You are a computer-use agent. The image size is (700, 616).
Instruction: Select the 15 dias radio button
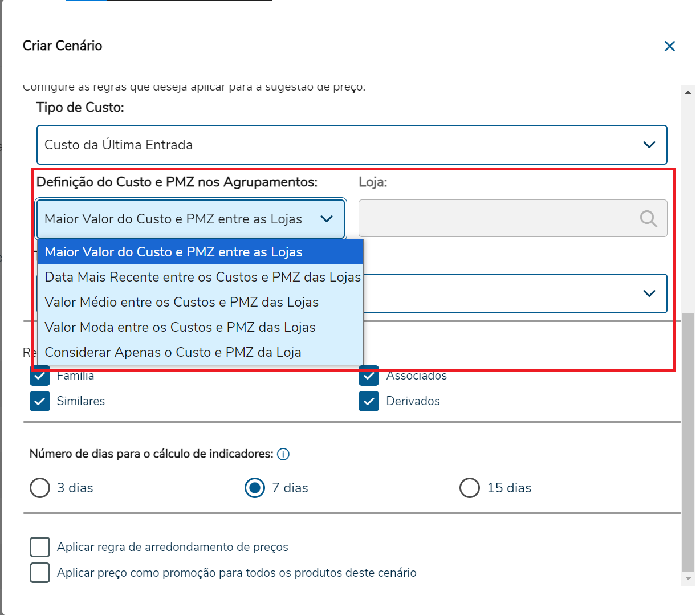click(469, 488)
